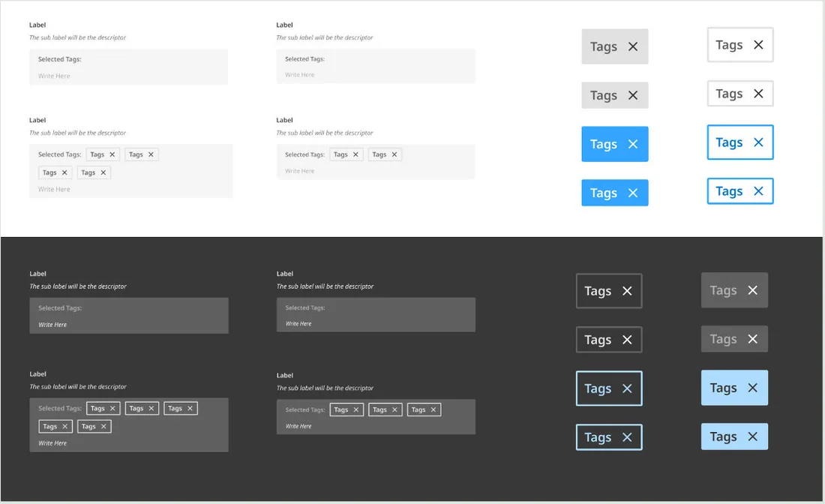Click X on taller light-blue outlined dark tag
The image size is (825, 504).
[627, 388]
